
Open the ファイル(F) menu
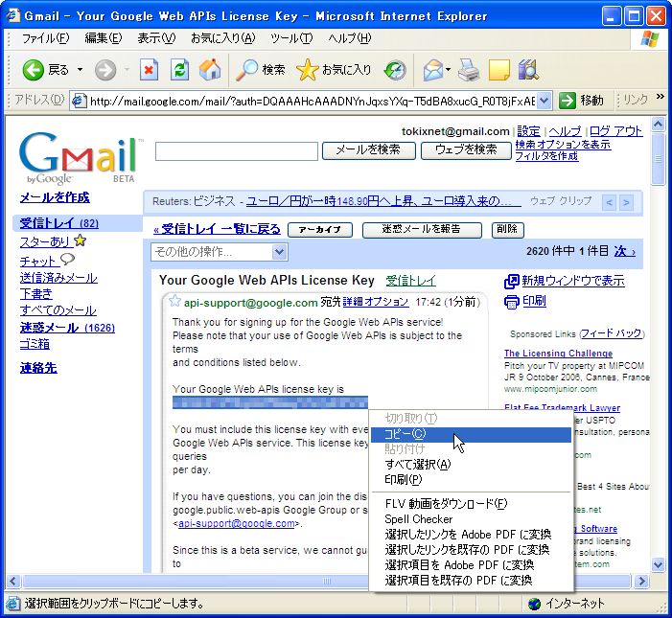point(45,38)
